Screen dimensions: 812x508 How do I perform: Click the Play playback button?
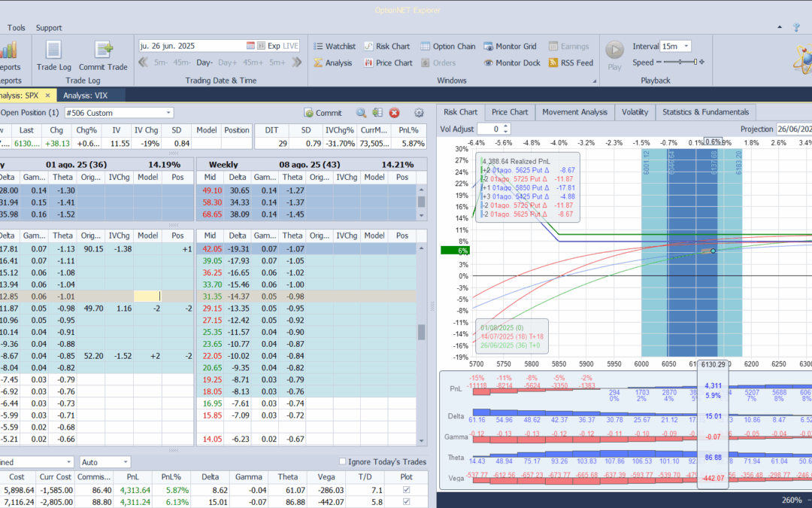tap(615, 55)
